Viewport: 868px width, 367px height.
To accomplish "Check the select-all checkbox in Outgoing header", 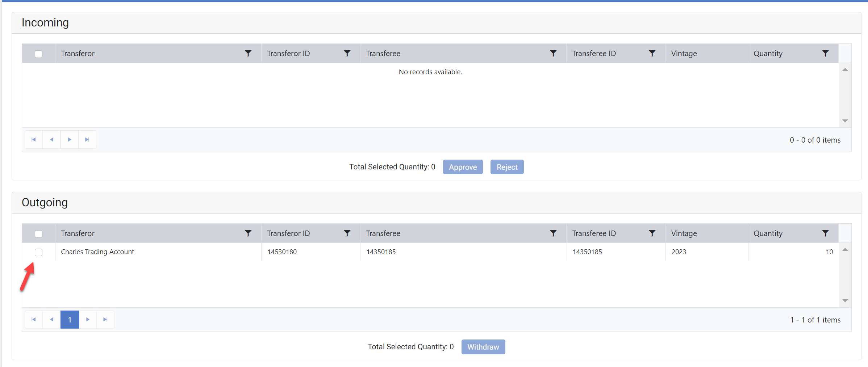I will 39,234.
